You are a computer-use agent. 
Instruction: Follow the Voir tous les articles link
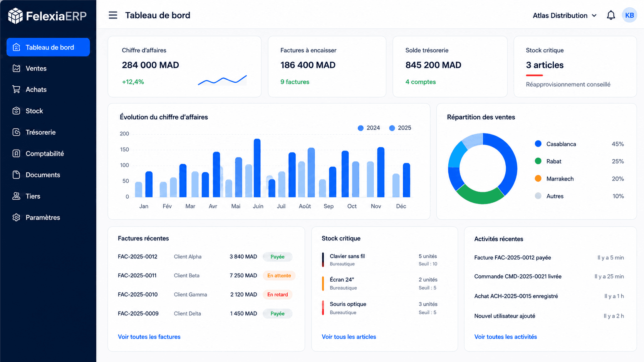tap(349, 337)
